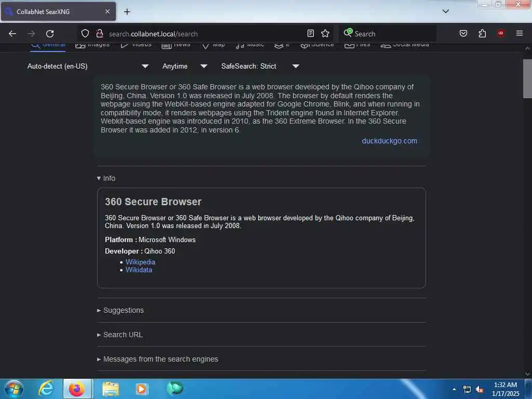Click the page's vertical scrollbar thumb

coord(528,79)
